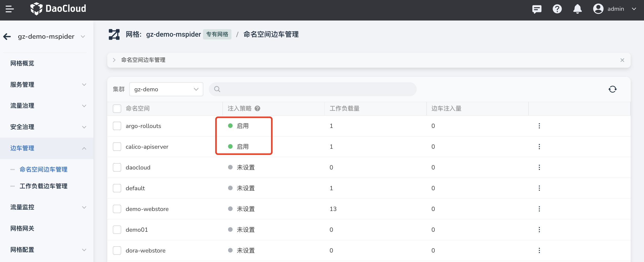Select 命名空间边车管理 submenu item
Screen dimensions: 644x262
pyautogui.click(x=43, y=169)
